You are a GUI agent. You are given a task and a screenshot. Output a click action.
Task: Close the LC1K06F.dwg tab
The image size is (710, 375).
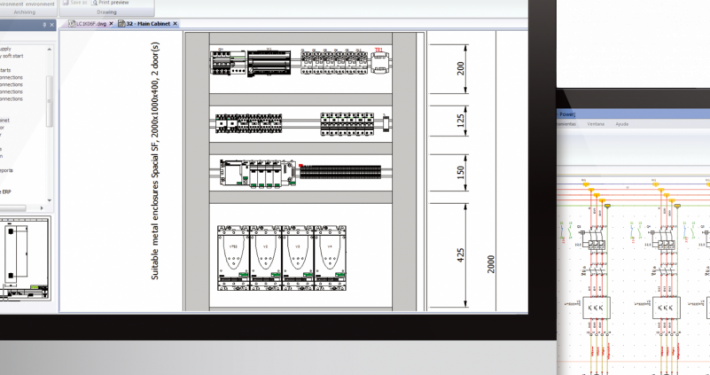click(111, 24)
